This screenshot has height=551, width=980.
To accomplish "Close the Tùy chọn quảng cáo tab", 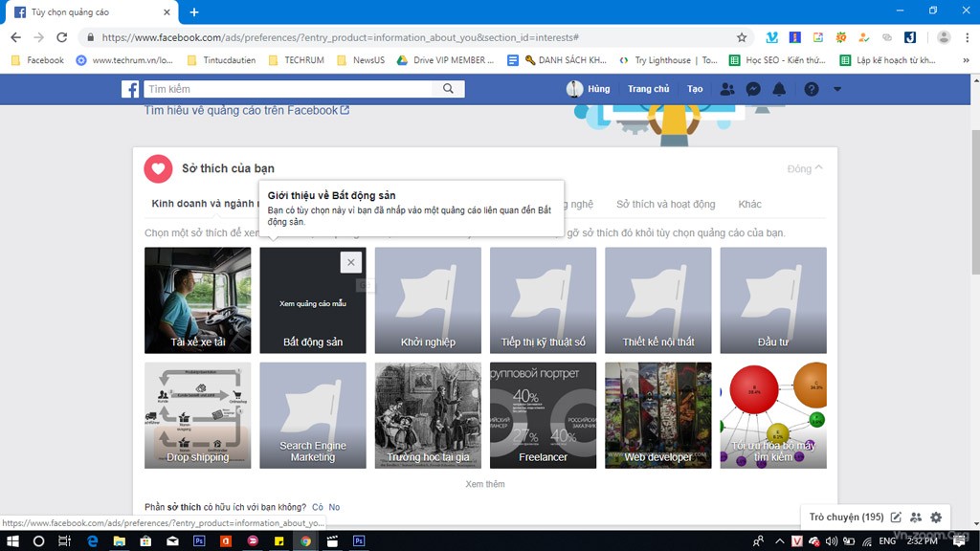I will pyautogui.click(x=167, y=11).
